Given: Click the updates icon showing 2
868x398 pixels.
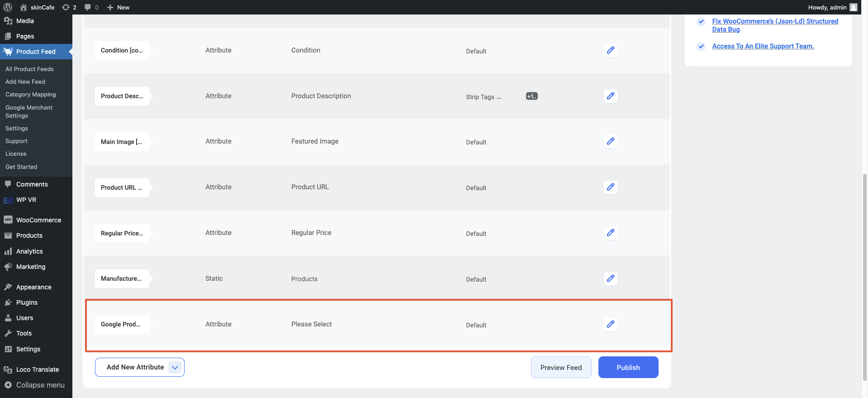Looking at the screenshot, I should tap(69, 7).
